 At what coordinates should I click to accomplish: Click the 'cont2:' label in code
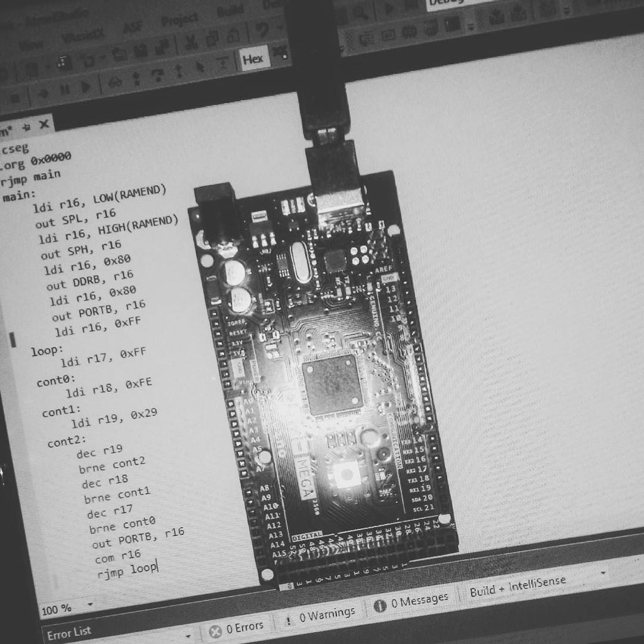[67, 441]
